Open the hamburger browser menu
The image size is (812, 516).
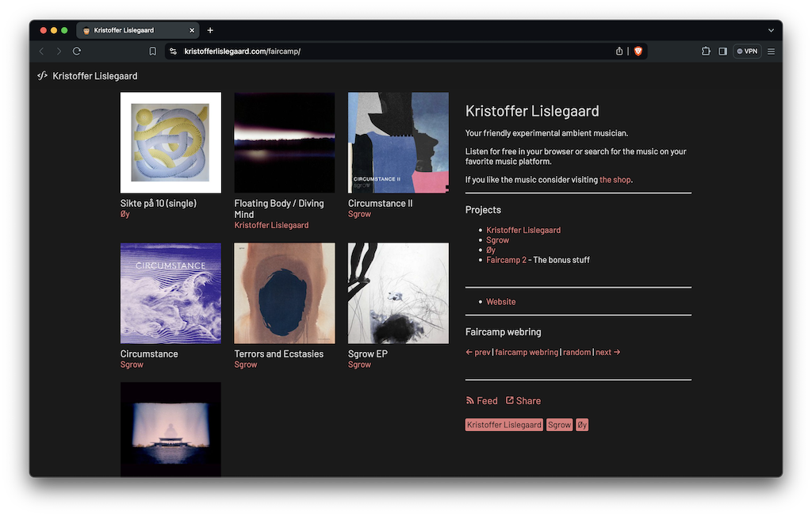pyautogui.click(x=771, y=52)
